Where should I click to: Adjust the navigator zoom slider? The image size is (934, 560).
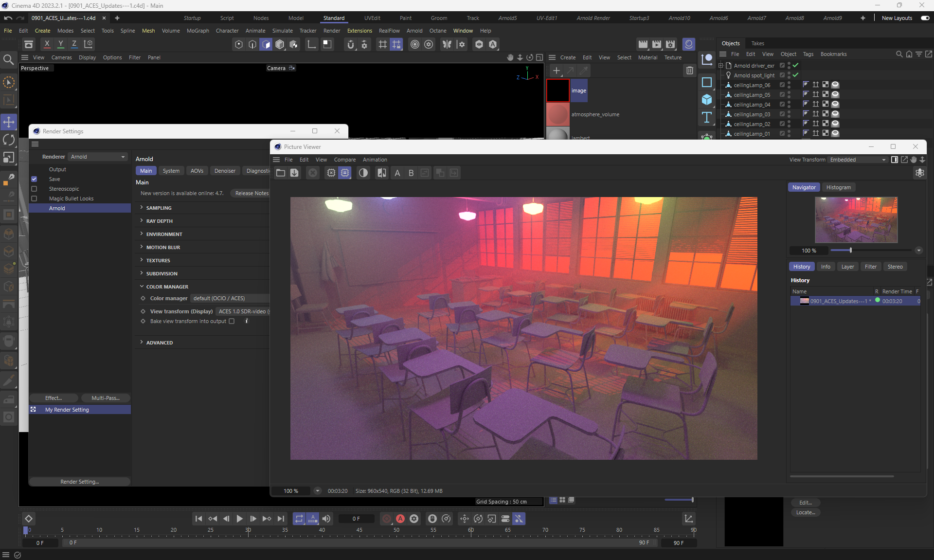click(x=850, y=250)
